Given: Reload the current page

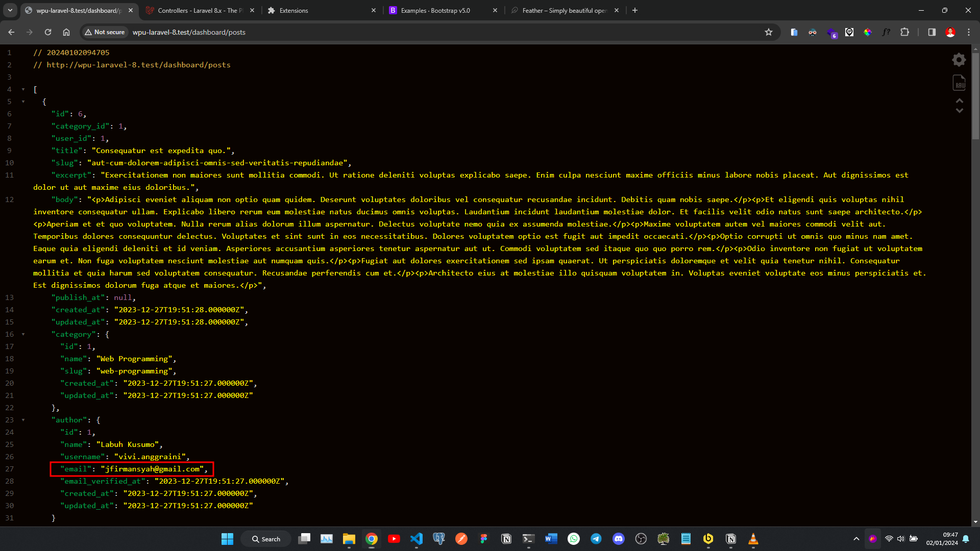Looking at the screenshot, I should (x=48, y=32).
